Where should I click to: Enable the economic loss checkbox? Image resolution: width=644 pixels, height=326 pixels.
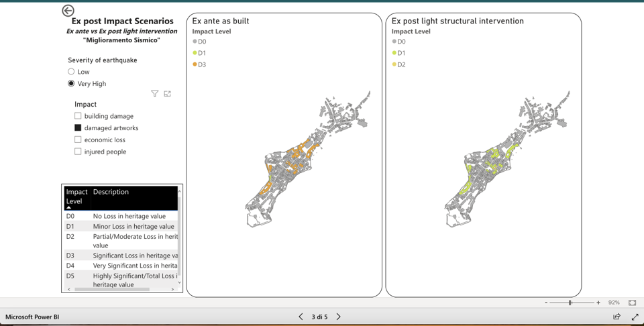[78, 140]
